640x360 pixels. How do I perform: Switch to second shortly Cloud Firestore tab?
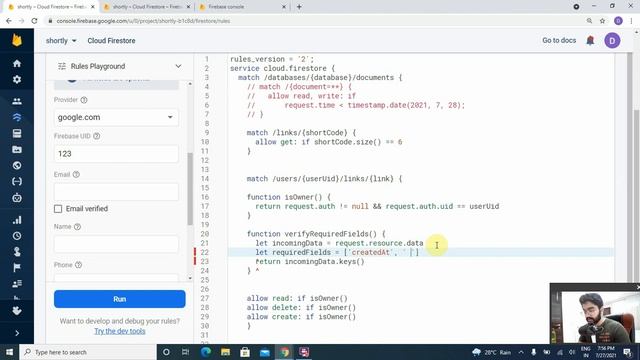point(146,7)
